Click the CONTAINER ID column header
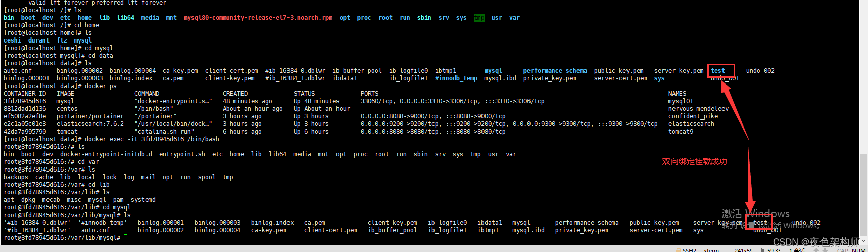This screenshot has width=868, height=252. 25,94
